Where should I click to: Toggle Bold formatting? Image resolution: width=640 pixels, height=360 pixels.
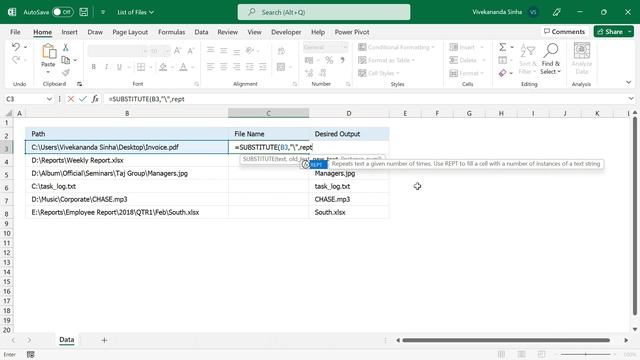(x=93, y=67)
